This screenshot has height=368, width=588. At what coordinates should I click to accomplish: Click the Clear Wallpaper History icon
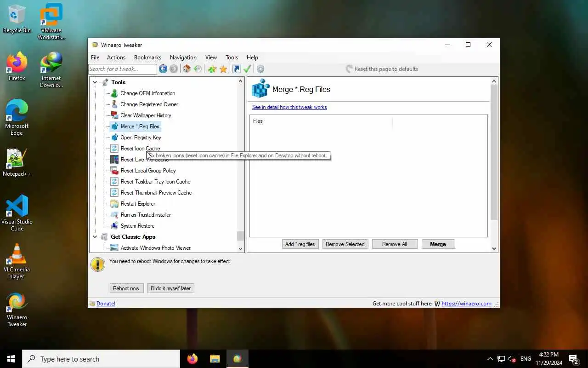[114, 115]
